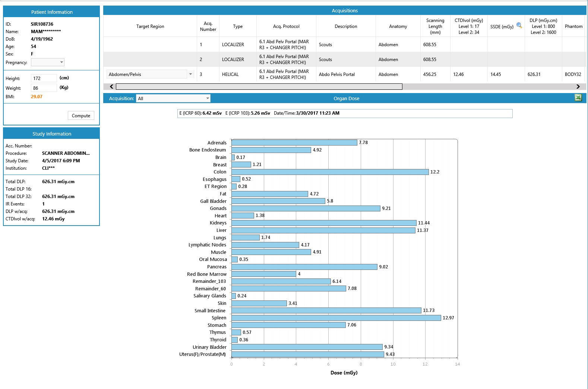588x389 pixels.
Task: Click the CTDIvol (mGy) column header
Action: click(x=468, y=26)
